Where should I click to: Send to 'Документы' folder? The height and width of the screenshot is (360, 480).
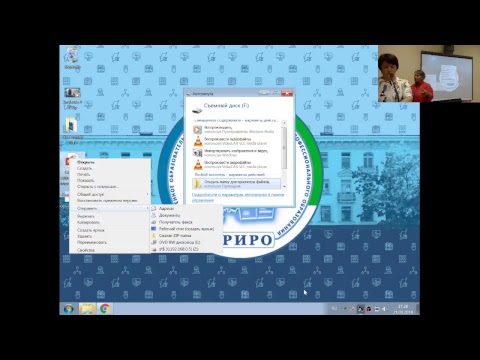187,215
